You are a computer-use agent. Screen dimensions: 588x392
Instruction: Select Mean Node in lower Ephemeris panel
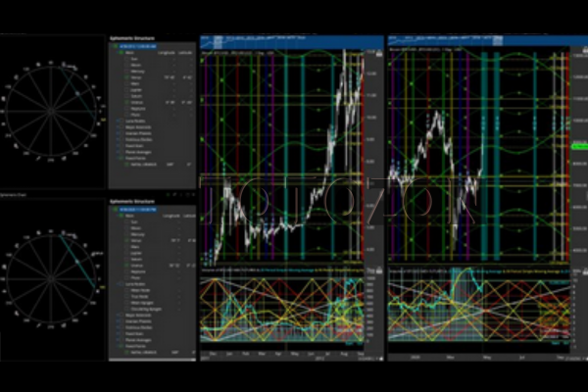pyautogui.click(x=139, y=292)
